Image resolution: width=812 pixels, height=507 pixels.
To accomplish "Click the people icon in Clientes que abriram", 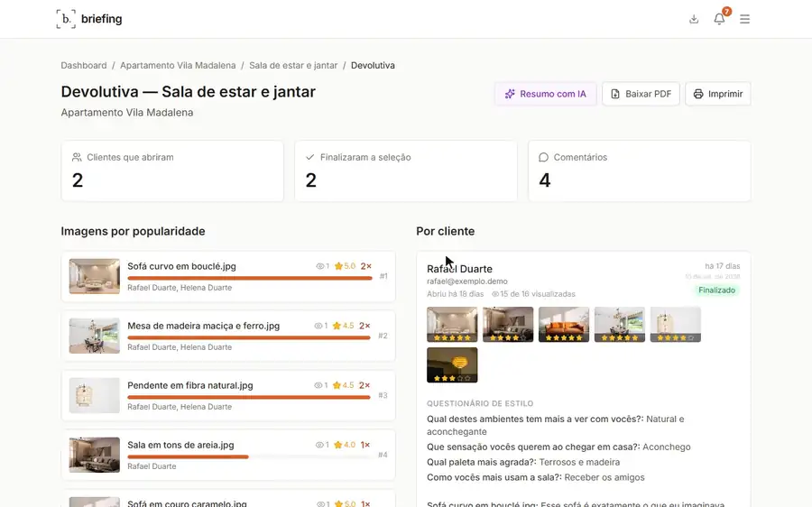I will coord(78,157).
